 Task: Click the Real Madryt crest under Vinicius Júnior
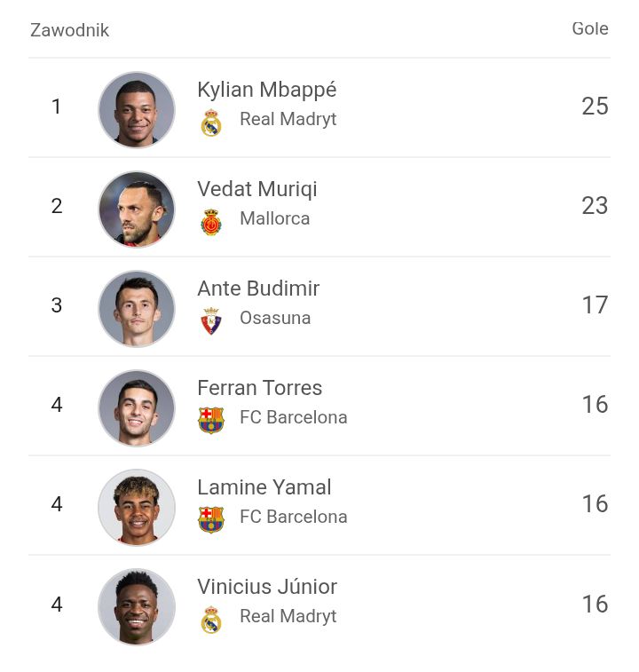point(211,620)
